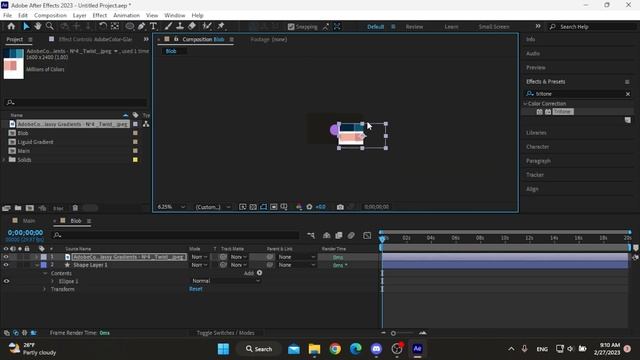Image resolution: width=640 pixels, height=360 pixels.
Task: Select the Tritone effect preset
Action: click(x=562, y=111)
